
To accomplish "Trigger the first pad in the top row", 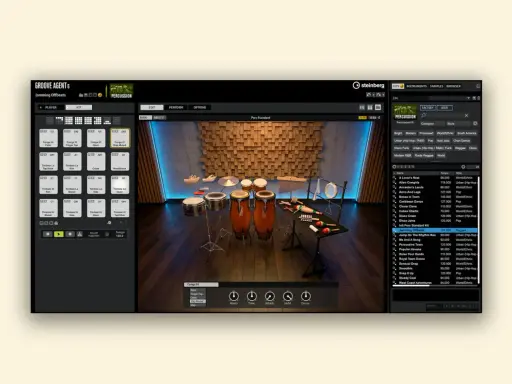I will pyautogui.click(x=48, y=138).
